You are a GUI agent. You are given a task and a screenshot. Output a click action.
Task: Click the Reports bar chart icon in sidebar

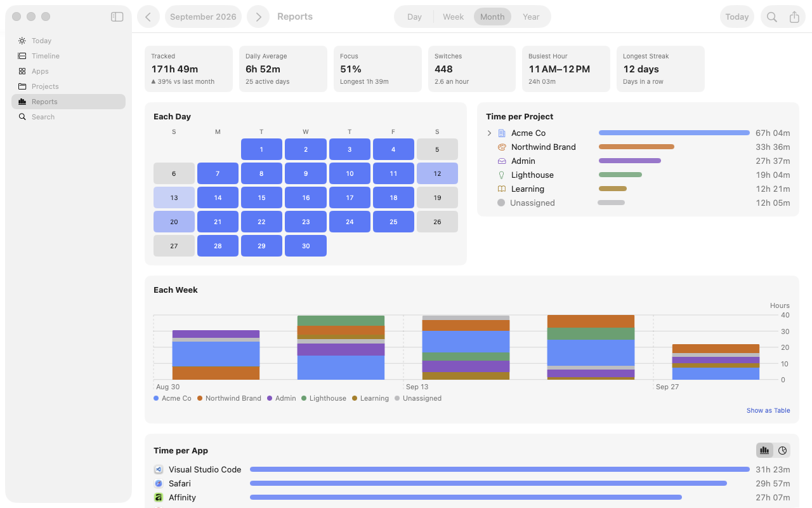pyautogui.click(x=22, y=102)
